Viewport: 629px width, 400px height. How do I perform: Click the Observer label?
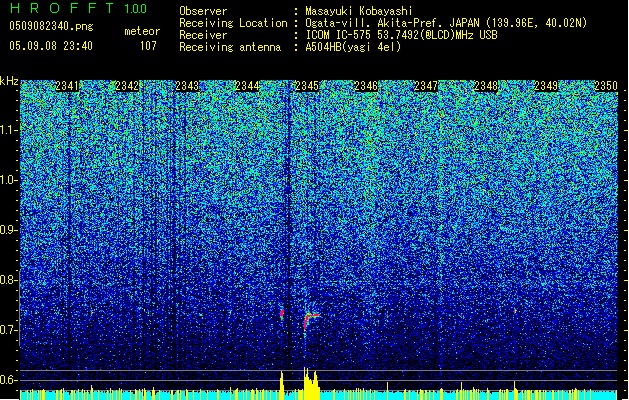tap(203, 11)
